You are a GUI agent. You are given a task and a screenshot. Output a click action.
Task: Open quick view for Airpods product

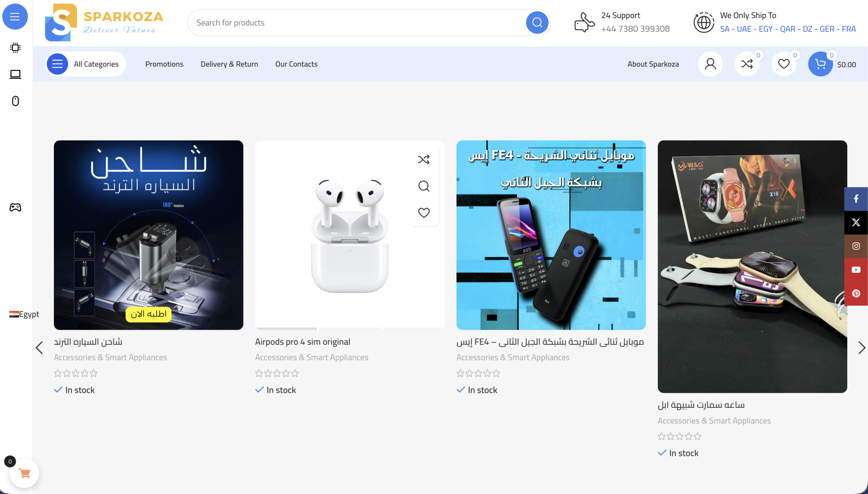[x=424, y=186]
